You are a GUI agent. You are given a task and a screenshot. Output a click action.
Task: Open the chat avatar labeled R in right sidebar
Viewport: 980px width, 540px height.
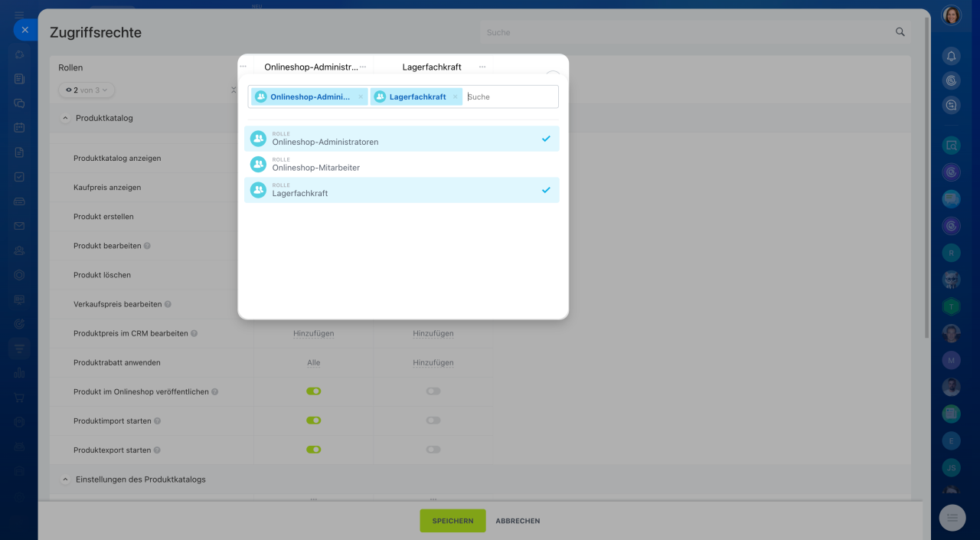tap(951, 253)
